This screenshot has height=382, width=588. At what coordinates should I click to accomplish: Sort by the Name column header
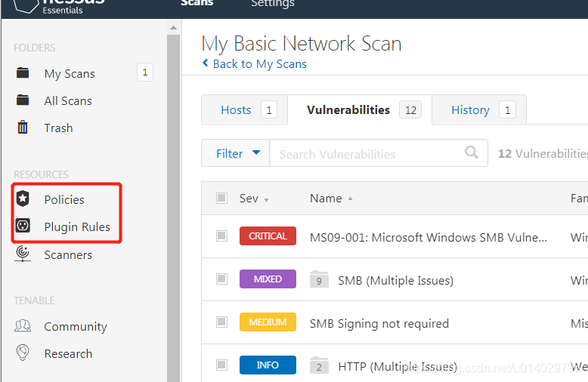click(331, 199)
